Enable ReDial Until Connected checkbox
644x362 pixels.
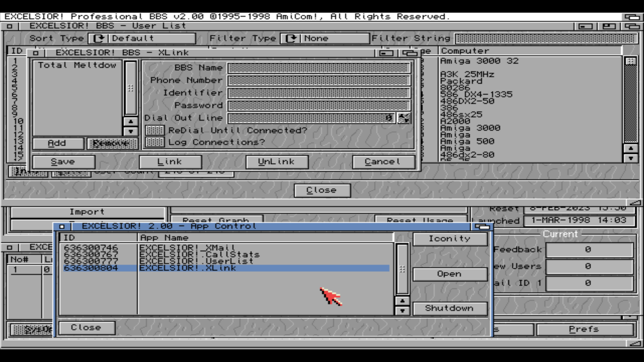pos(155,130)
